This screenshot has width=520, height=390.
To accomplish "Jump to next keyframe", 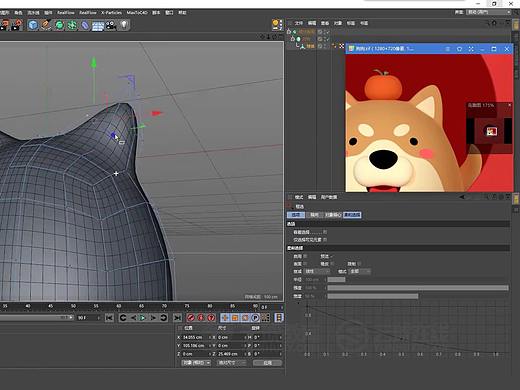I will tap(163, 318).
